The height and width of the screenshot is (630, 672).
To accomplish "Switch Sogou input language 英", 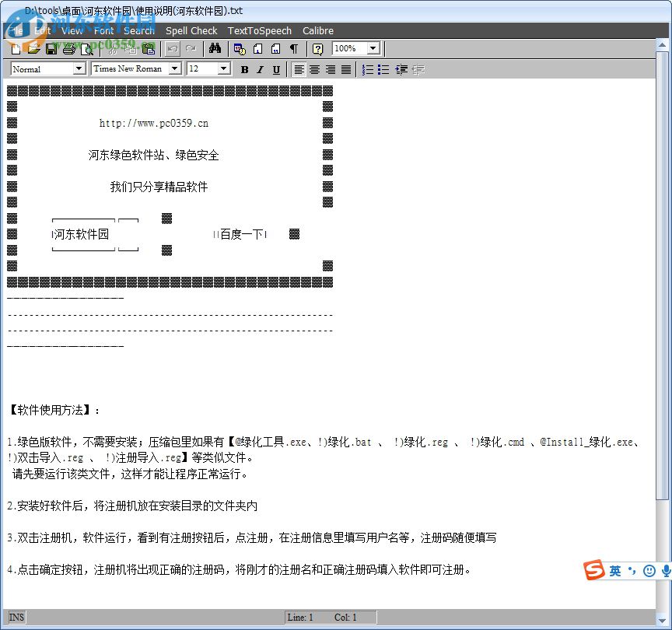I will (615, 571).
